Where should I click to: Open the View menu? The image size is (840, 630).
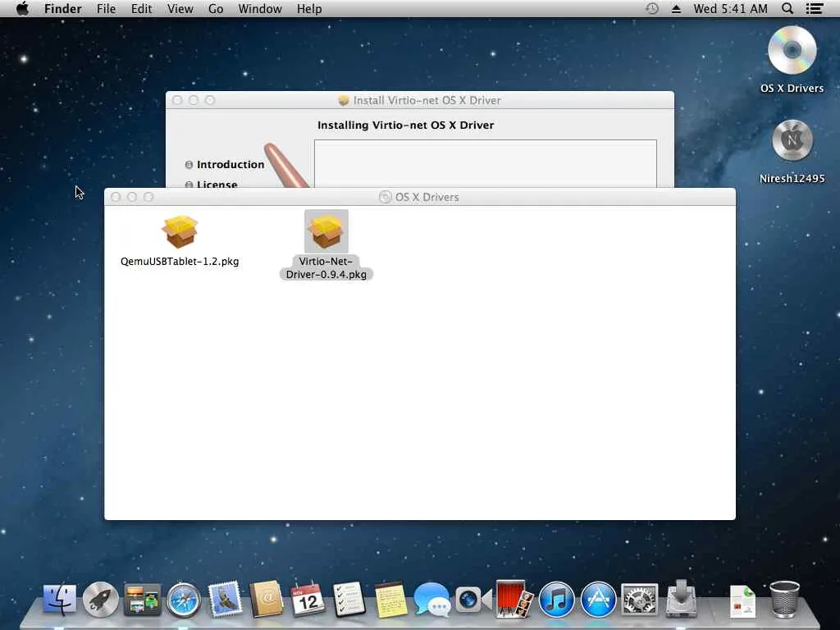(x=180, y=8)
